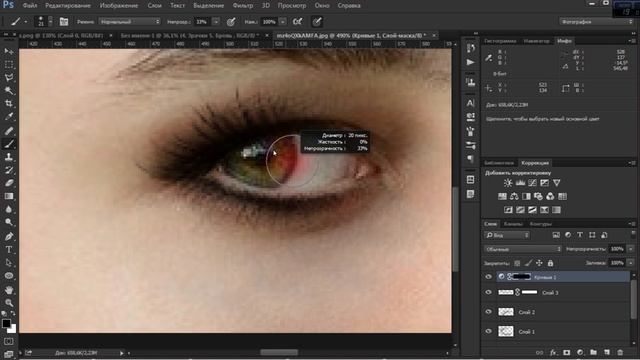
Task: Select the Eyedropper tool
Action: (9, 117)
